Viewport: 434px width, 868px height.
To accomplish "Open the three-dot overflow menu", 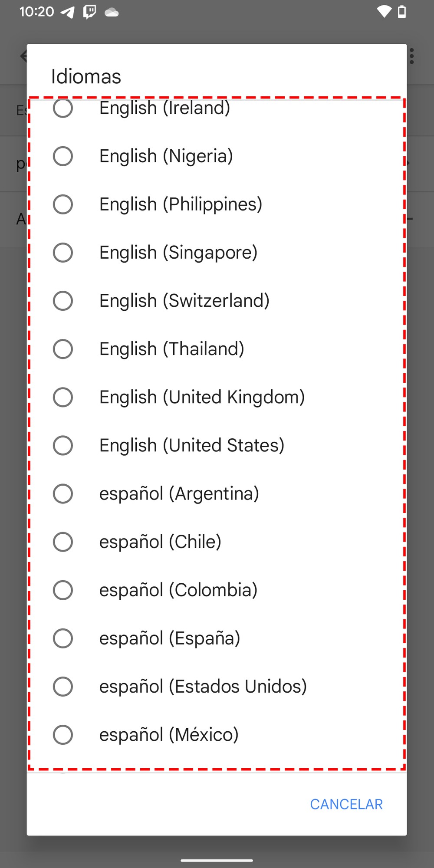I will coord(411,56).
